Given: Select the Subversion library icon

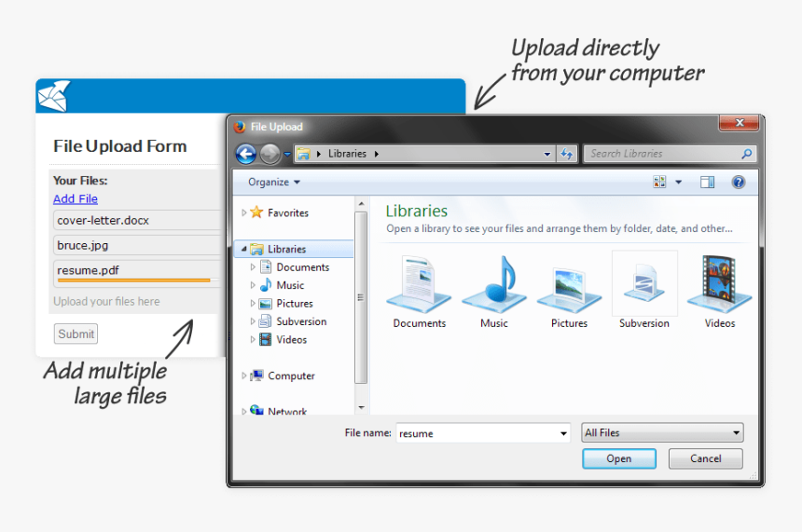Looking at the screenshot, I should (x=644, y=292).
